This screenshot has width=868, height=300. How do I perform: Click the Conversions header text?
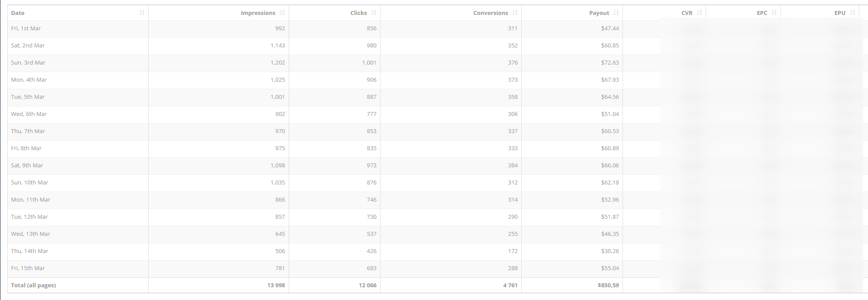[490, 13]
